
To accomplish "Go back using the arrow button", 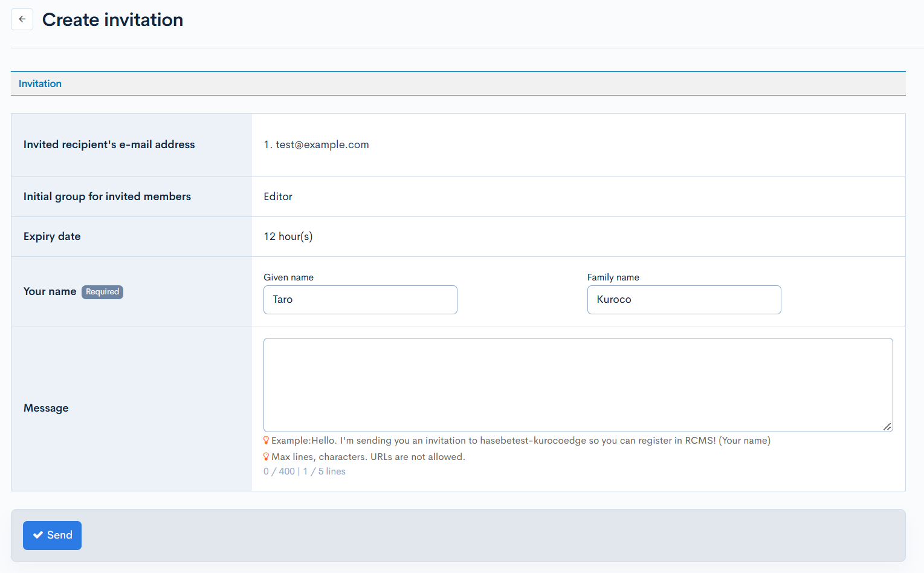I will 22,19.
